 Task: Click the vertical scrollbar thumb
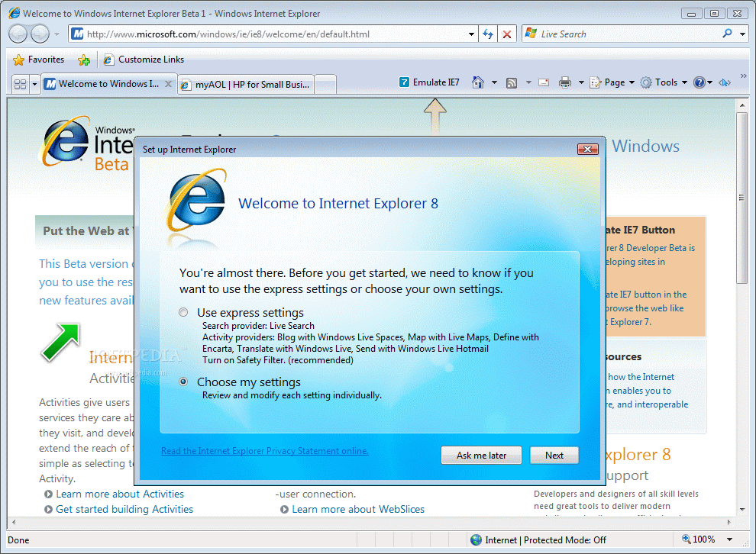[x=742, y=198]
